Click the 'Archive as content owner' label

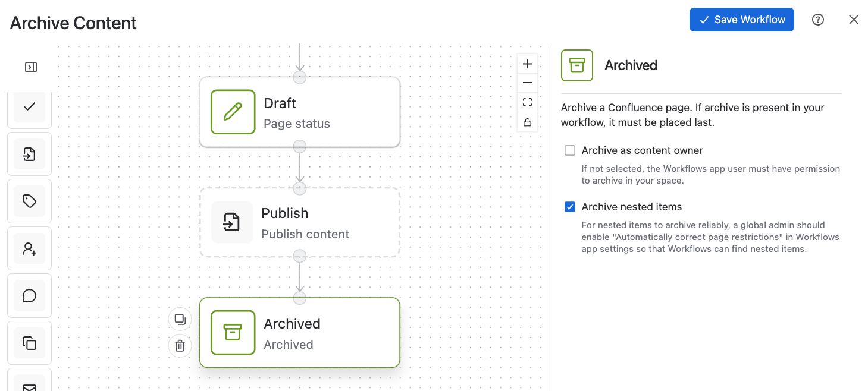pos(643,150)
